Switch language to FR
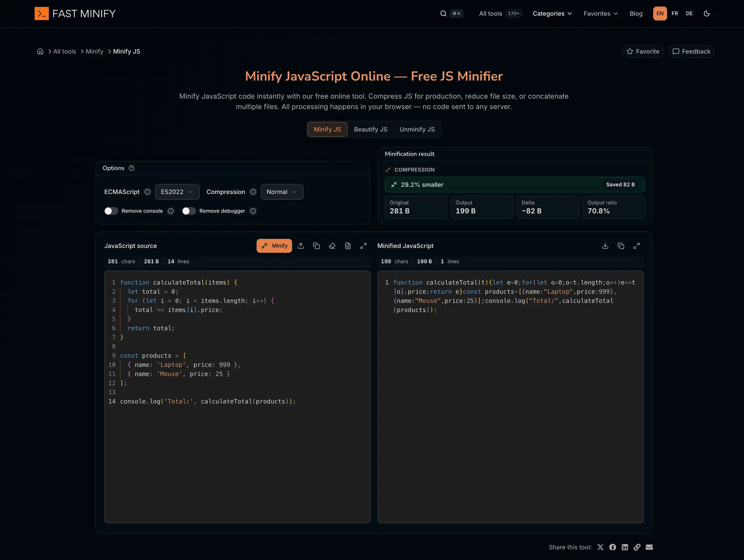Screen dimensions: 744x560 675,13
